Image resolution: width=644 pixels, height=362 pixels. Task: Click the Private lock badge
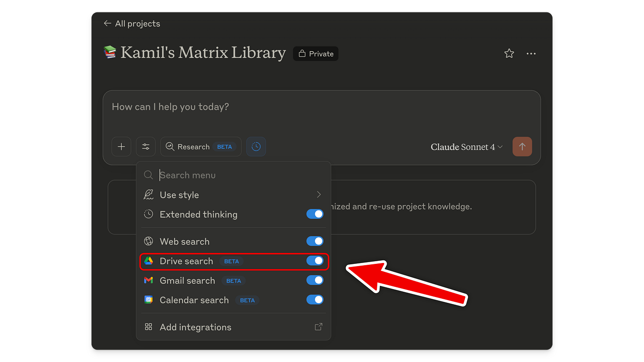tap(316, 53)
